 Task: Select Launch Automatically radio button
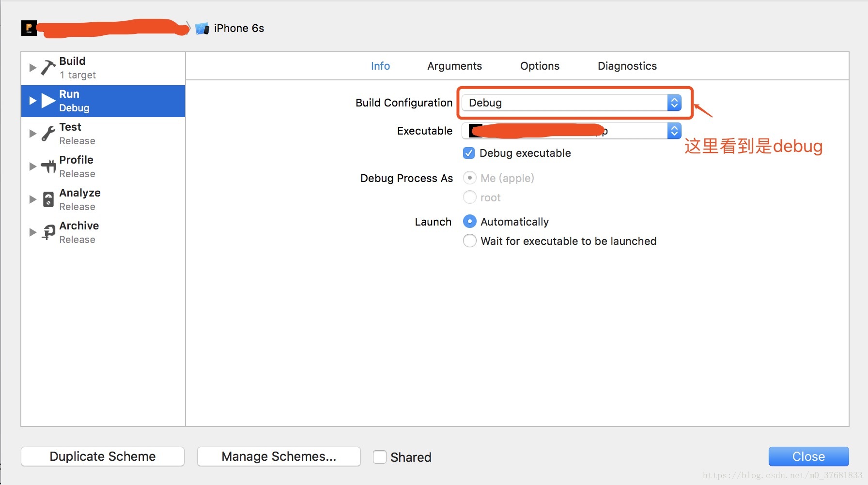470,221
